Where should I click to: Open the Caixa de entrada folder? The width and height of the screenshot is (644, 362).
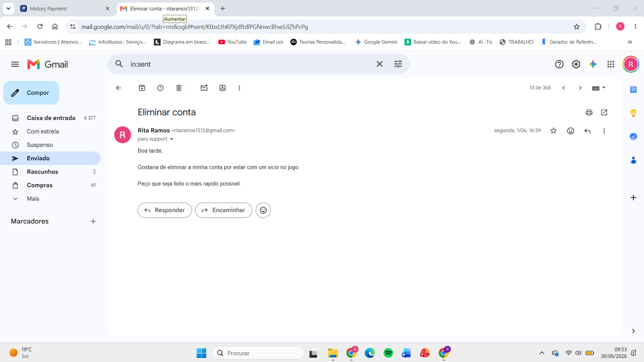pyautogui.click(x=50, y=118)
